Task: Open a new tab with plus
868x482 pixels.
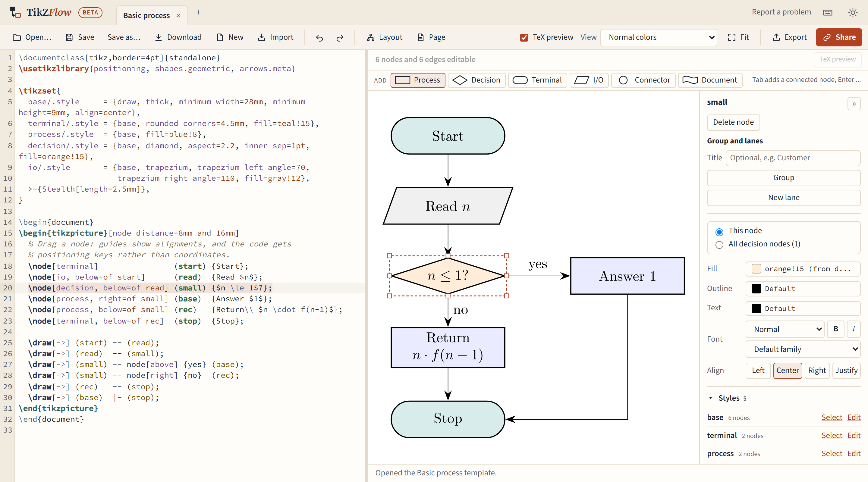Action: pos(198,12)
